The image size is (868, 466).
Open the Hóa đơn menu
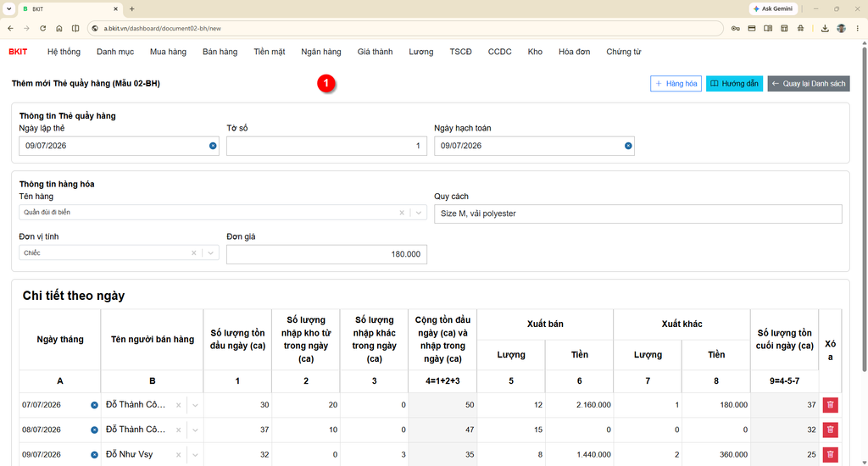click(x=574, y=52)
